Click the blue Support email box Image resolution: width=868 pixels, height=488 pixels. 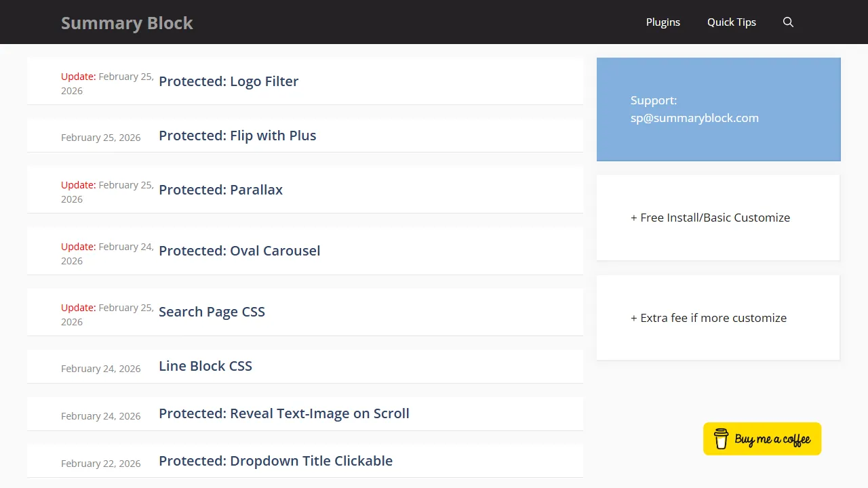[x=718, y=109]
